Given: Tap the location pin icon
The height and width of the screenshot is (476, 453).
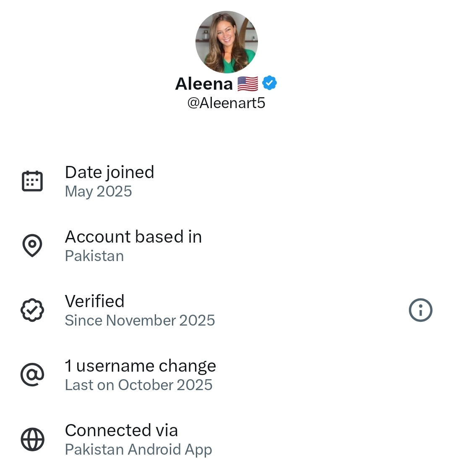Looking at the screenshot, I should (x=32, y=246).
